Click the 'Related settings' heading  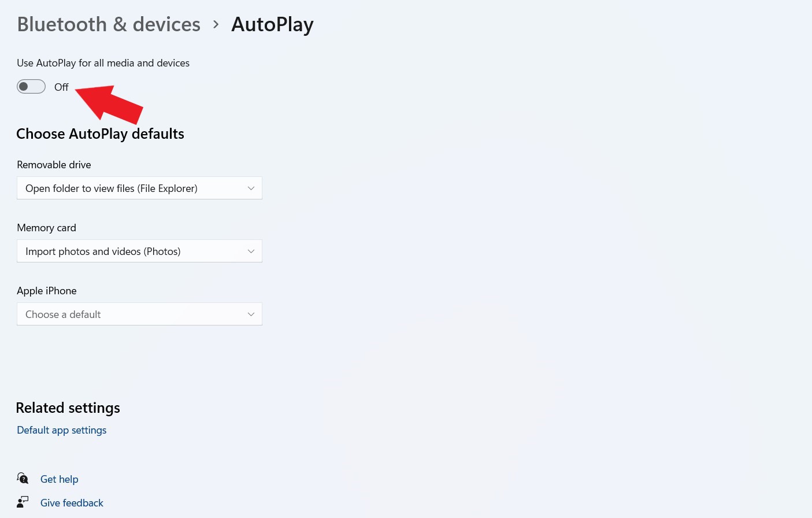point(68,408)
